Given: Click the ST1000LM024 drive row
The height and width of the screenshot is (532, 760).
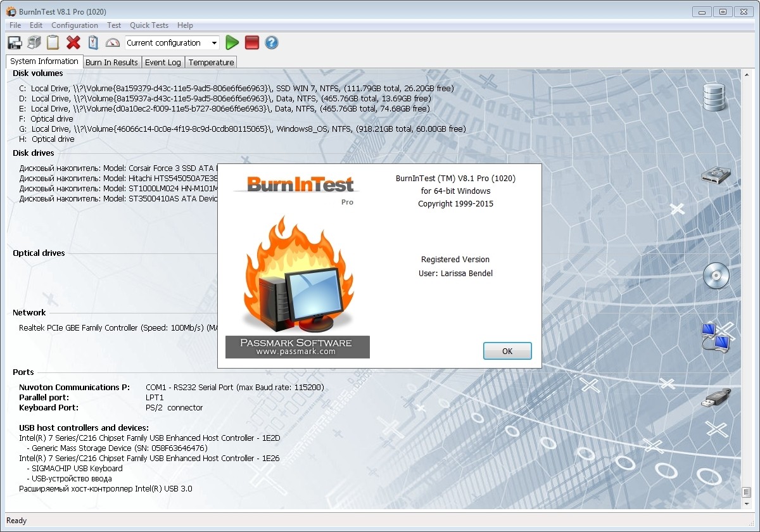Looking at the screenshot, I should [x=118, y=188].
